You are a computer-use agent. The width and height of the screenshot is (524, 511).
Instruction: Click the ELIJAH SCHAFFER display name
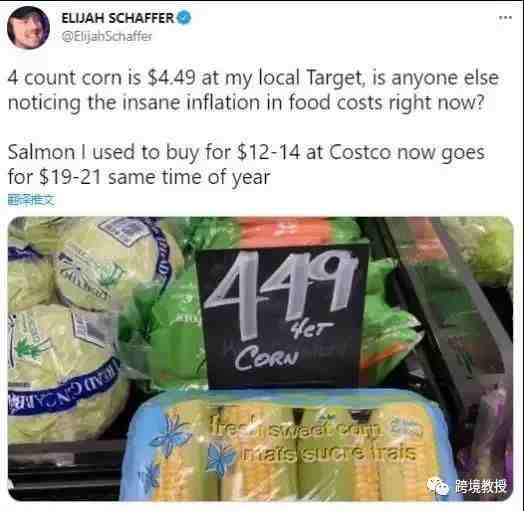click(x=118, y=18)
